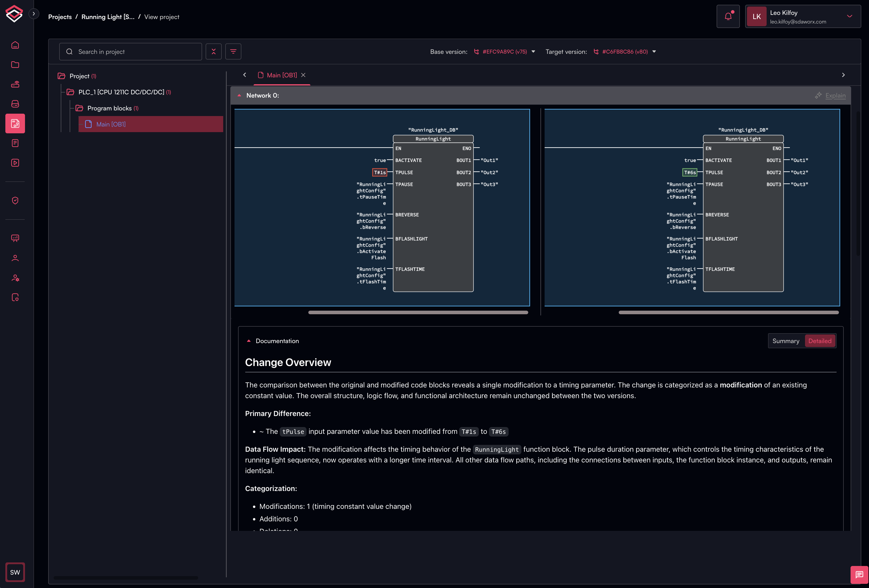Open the Home icon in the sidebar
This screenshot has width=869, height=588.
(x=15, y=44)
